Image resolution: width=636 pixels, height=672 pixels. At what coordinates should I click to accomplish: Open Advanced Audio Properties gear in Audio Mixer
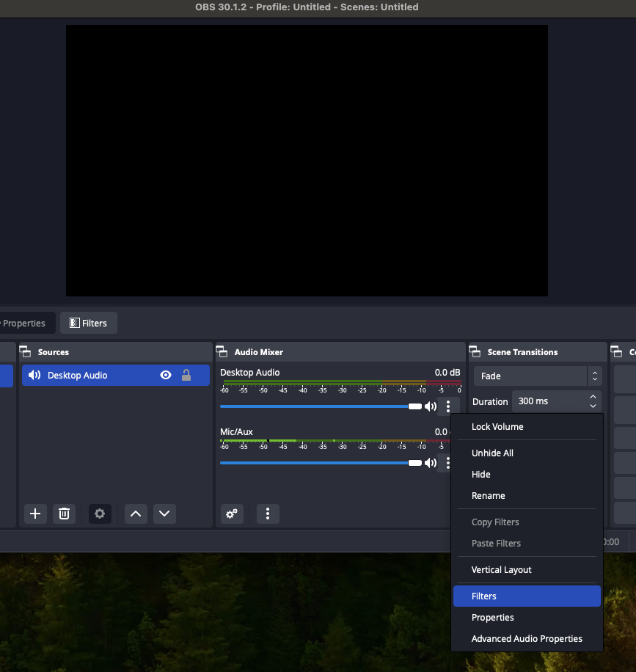232,514
